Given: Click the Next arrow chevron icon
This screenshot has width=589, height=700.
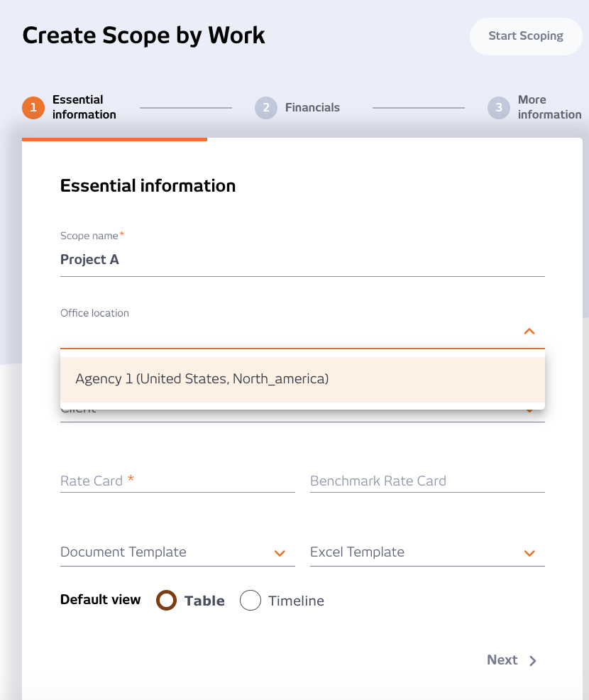Looking at the screenshot, I should 533,661.
